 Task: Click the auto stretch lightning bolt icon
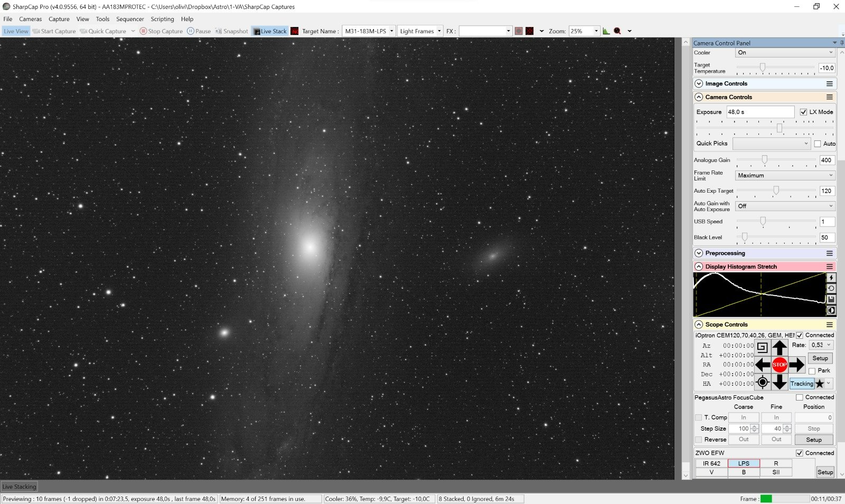[x=831, y=278]
